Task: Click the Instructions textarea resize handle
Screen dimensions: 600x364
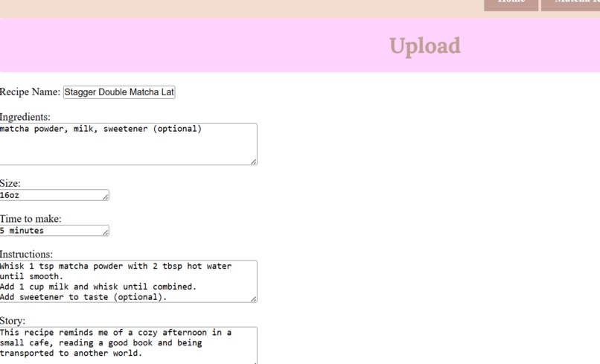Action: coord(254,299)
